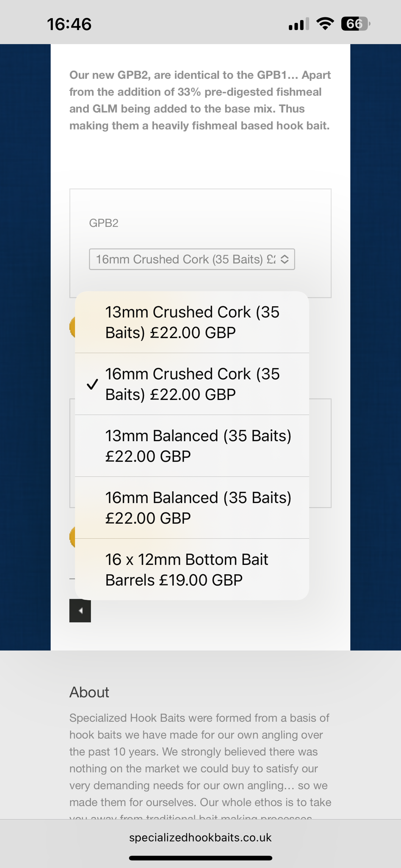Tap the GPB2 product title label

coord(104,223)
